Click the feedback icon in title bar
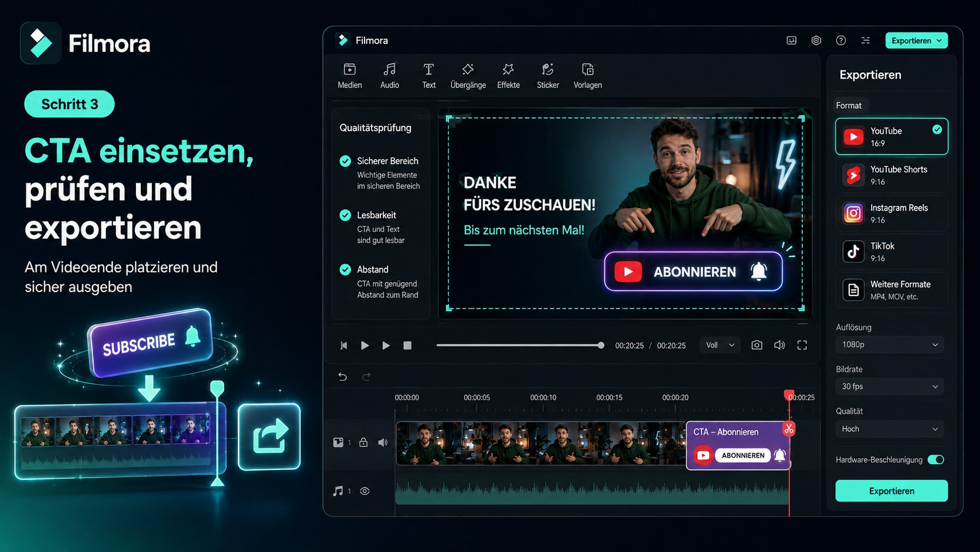 point(791,40)
